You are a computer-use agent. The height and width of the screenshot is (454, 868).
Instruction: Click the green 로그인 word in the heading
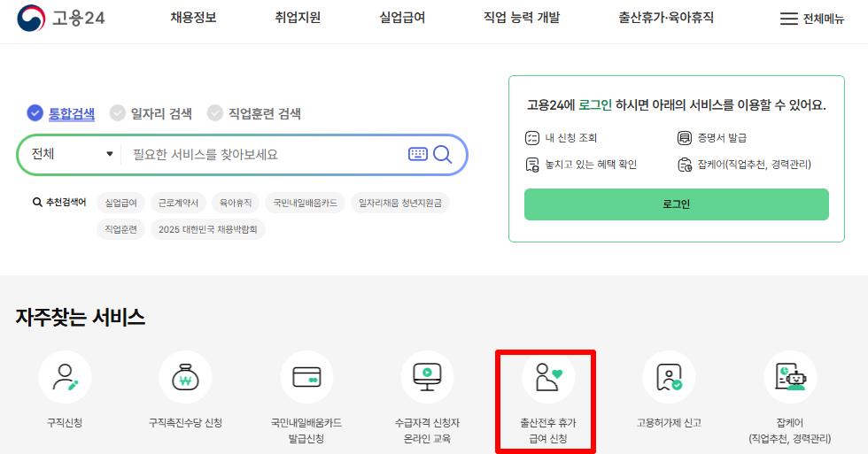[x=595, y=104]
